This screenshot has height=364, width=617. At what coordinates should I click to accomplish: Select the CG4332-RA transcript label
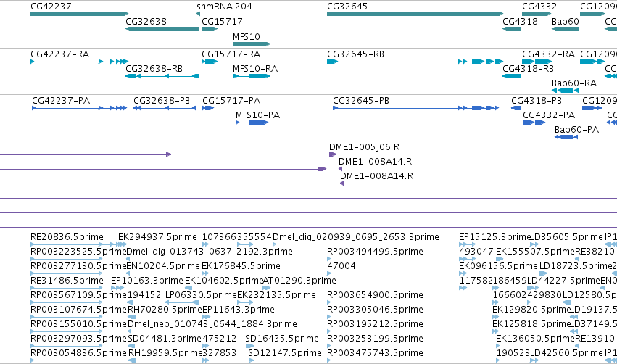tap(549, 54)
